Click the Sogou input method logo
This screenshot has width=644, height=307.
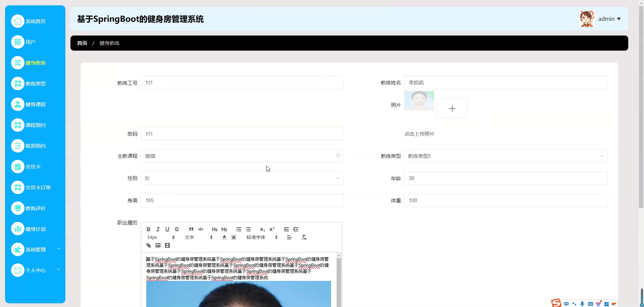[x=556, y=303]
